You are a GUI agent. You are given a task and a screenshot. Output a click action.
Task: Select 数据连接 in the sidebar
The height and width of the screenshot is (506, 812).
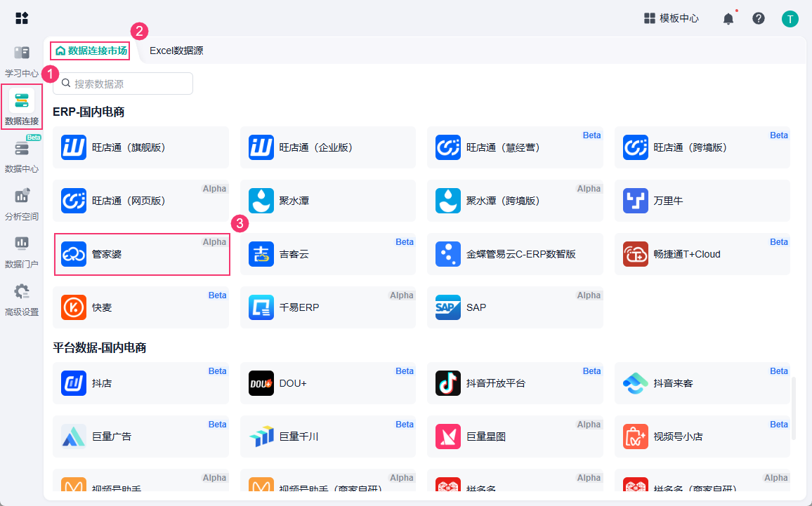pos(22,107)
